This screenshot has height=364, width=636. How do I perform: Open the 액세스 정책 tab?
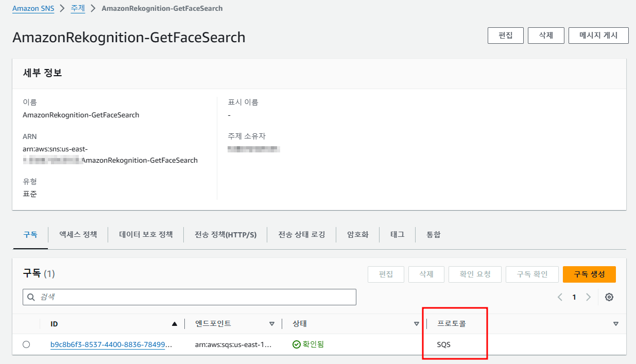click(78, 235)
